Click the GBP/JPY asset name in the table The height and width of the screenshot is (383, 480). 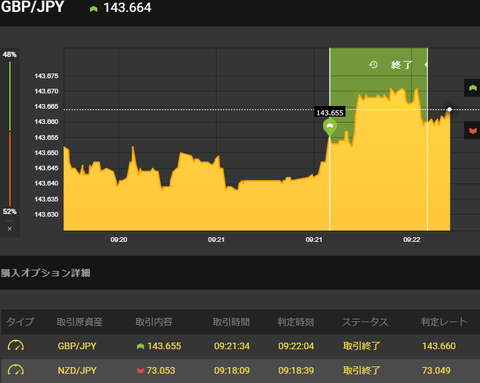pos(77,346)
